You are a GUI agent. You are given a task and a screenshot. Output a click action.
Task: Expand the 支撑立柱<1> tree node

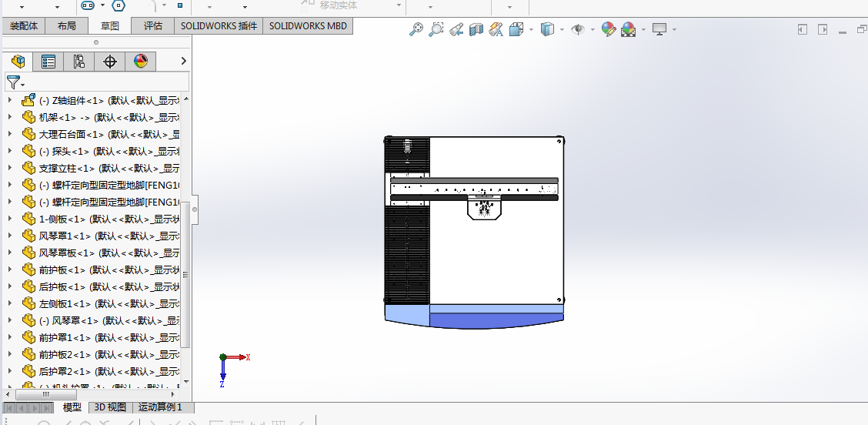tap(10, 168)
